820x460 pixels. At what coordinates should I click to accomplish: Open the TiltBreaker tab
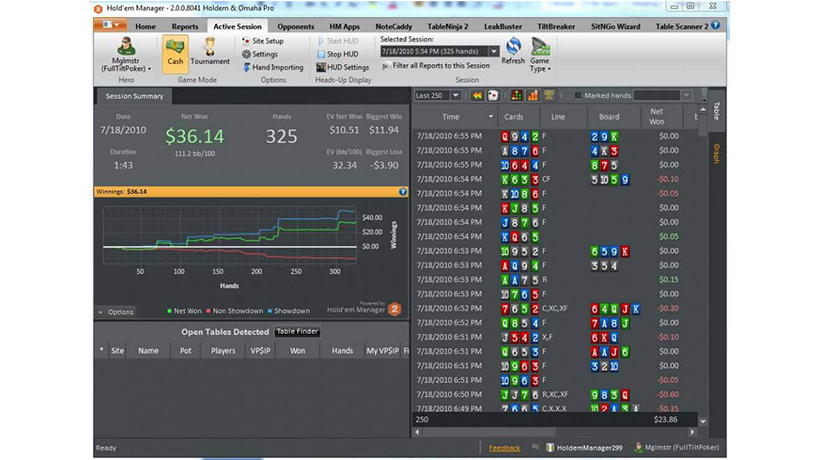click(556, 26)
